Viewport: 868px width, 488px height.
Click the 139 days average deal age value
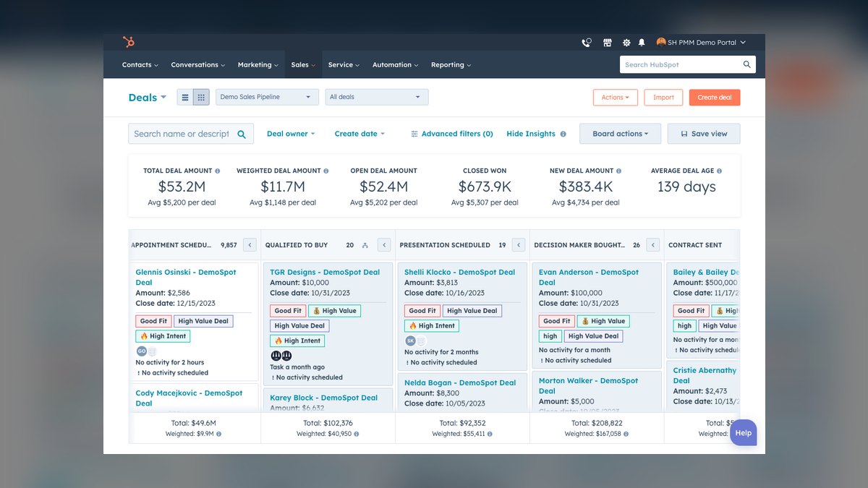(x=686, y=187)
